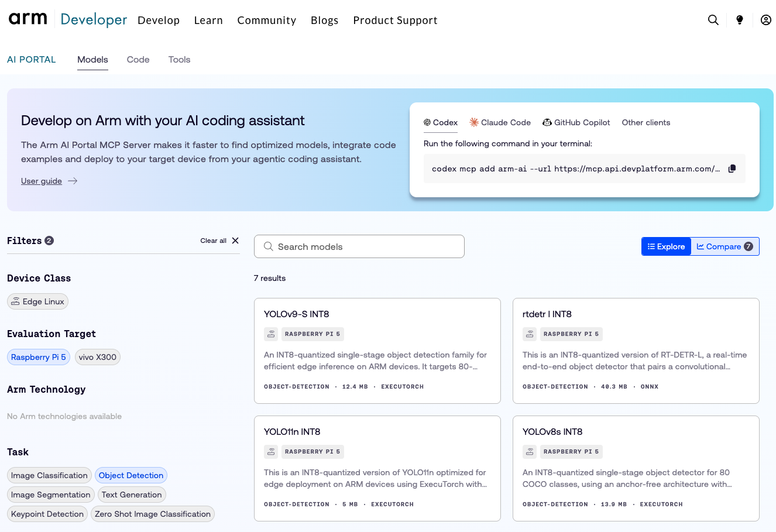
Task: Switch to the Tools tab
Action: pos(179,60)
